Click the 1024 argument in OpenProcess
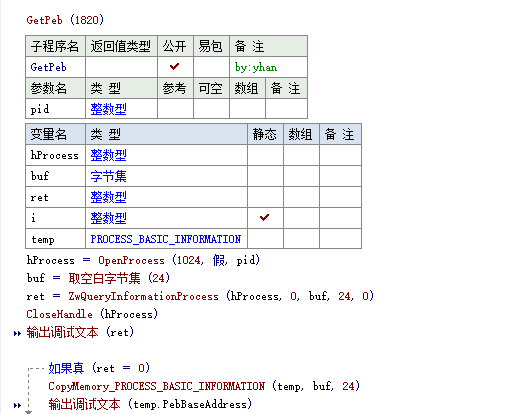This screenshot has width=510, height=414. [x=188, y=260]
